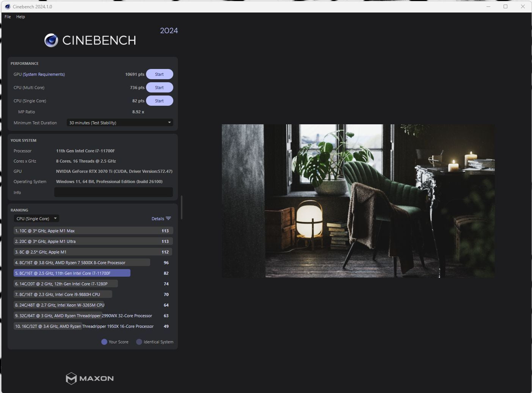532x393 pixels.
Task: Select the AMD Ryzen 7 5800X ranking row
Action: (93, 263)
